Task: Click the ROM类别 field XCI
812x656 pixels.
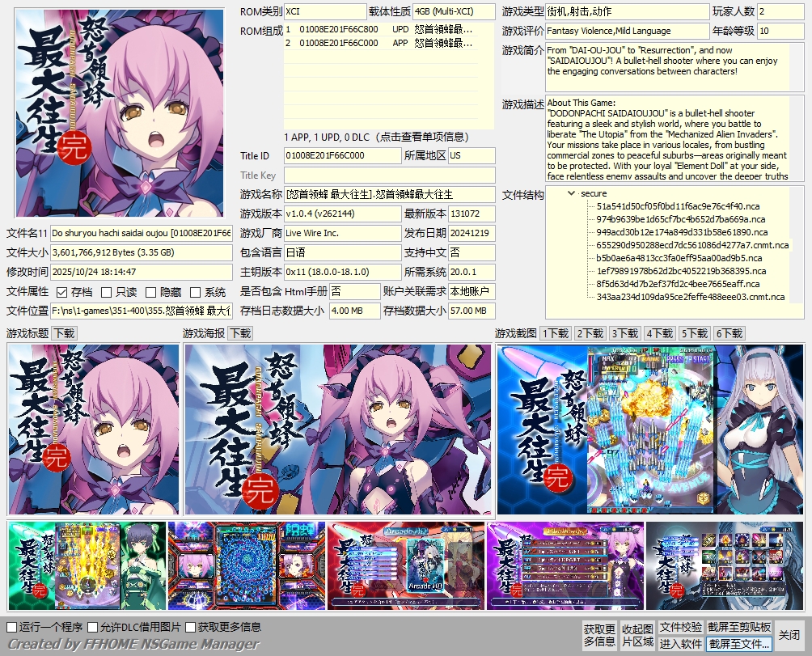Action: [x=325, y=11]
